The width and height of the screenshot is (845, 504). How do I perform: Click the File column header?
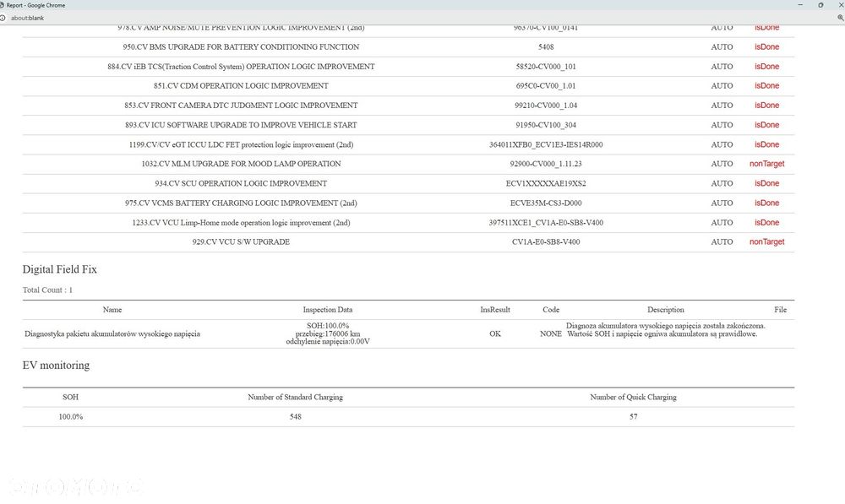(x=780, y=310)
